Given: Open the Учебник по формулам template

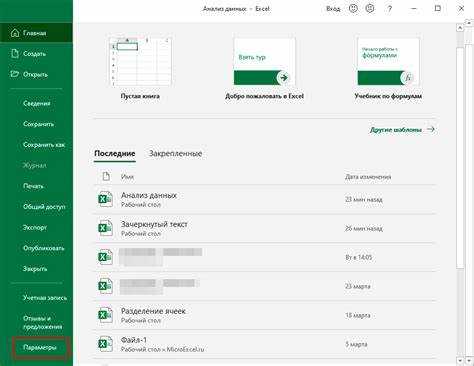Looking at the screenshot, I should point(388,68).
